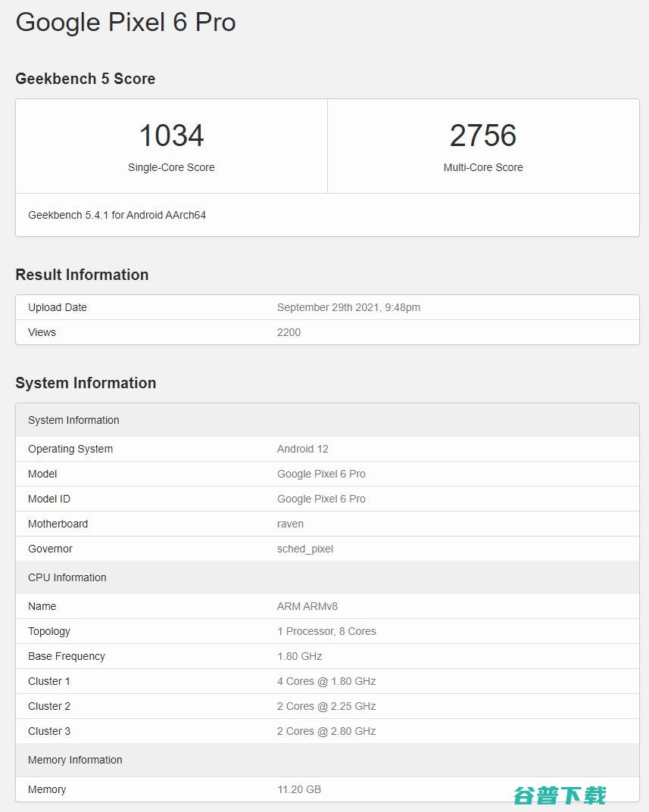Click the Single-Core Score label
649x812 pixels.
[172, 167]
